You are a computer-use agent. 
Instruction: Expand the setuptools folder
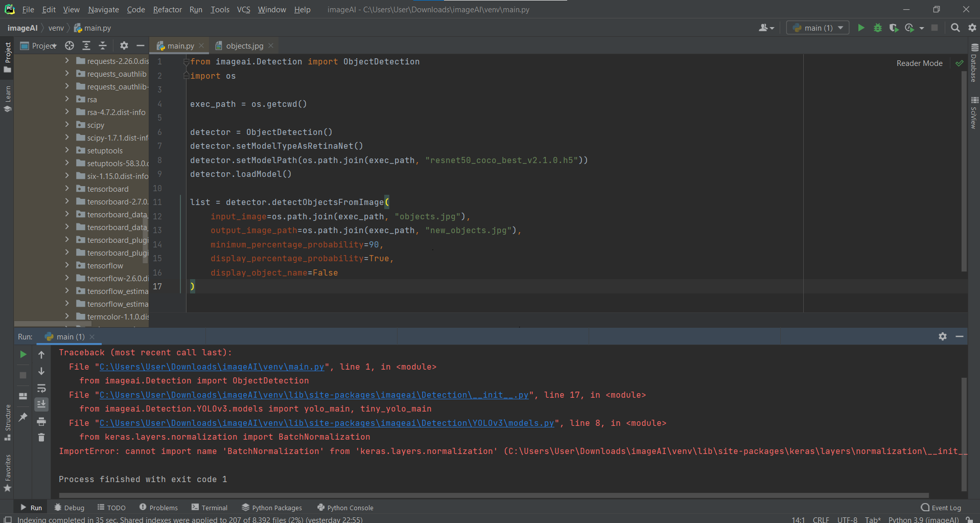pos(67,150)
